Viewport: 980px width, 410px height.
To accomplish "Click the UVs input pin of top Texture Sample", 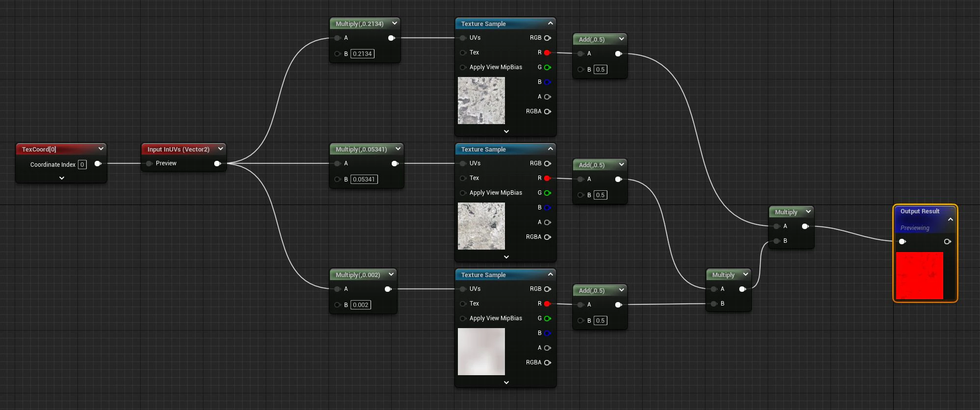I will click(x=463, y=38).
